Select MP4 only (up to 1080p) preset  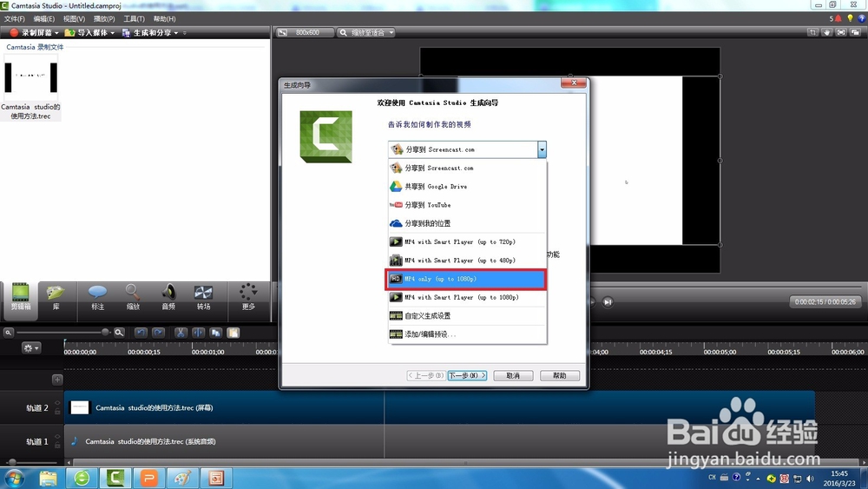point(465,279)
